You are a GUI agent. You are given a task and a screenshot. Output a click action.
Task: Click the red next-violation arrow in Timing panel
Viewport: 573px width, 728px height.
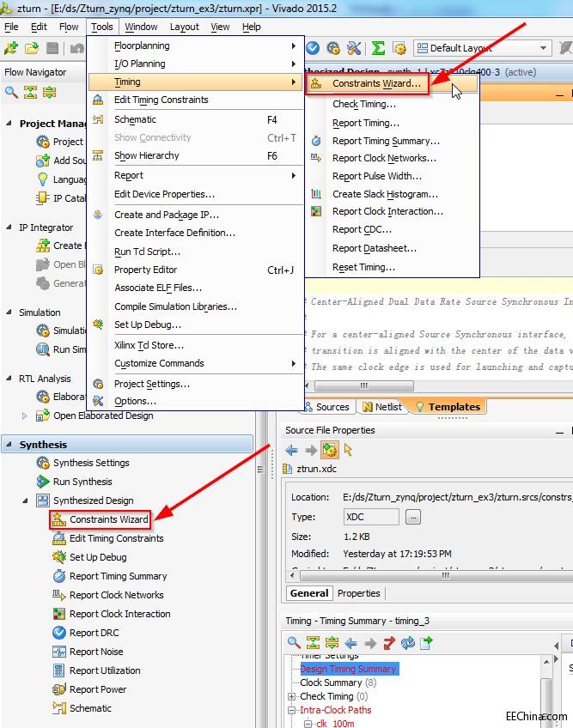click(x=388, y=642)
